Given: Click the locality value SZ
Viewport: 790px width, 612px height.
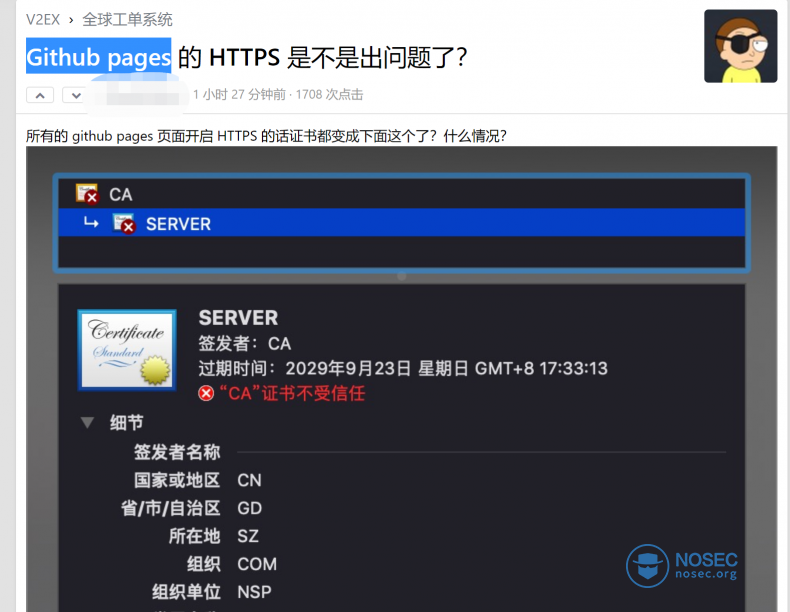Looking at the screenshot, I should click(248, 536).
